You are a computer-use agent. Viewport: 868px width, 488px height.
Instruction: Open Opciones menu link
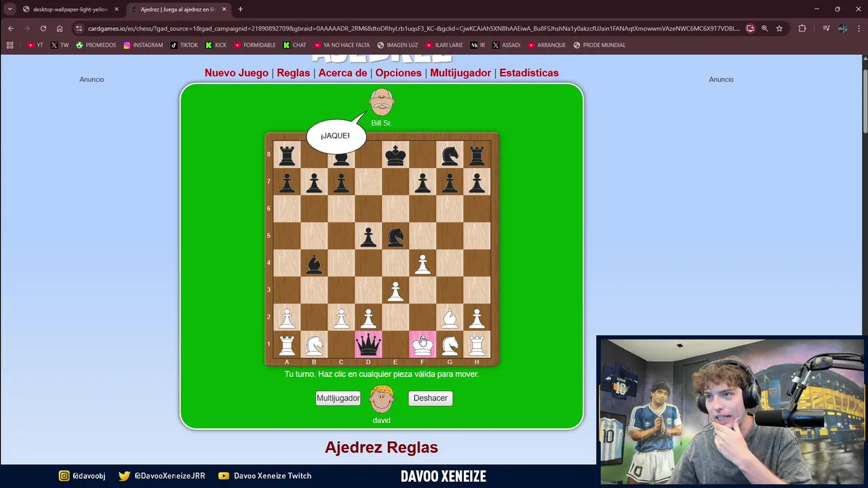tap(399, 73)
